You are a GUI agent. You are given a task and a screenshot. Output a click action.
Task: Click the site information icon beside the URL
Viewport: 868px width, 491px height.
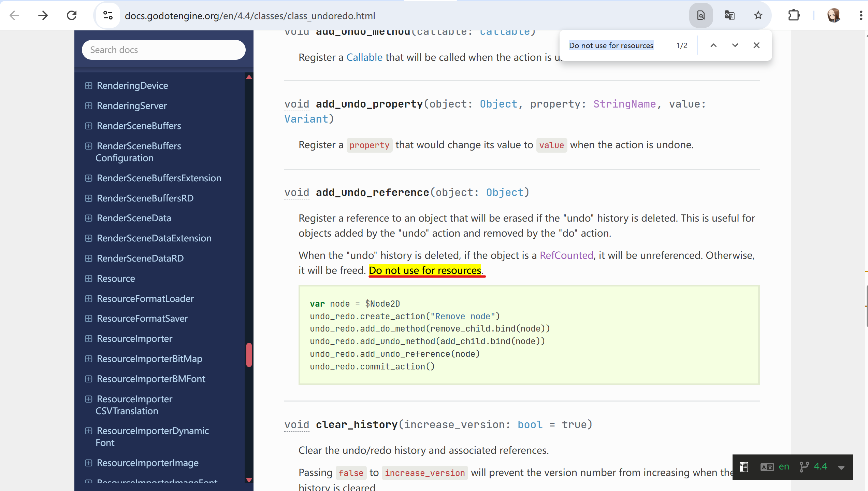pos(108,15)
